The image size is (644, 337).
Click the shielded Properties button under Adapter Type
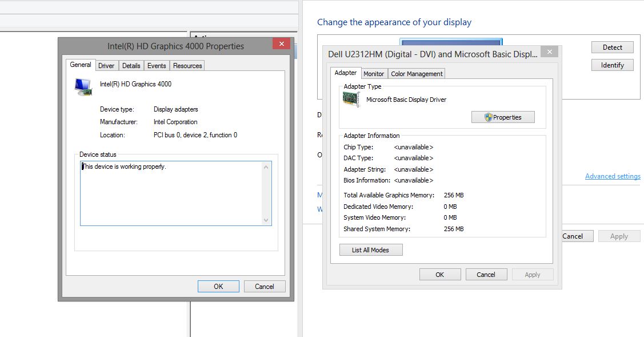click(x=503, y=117)
